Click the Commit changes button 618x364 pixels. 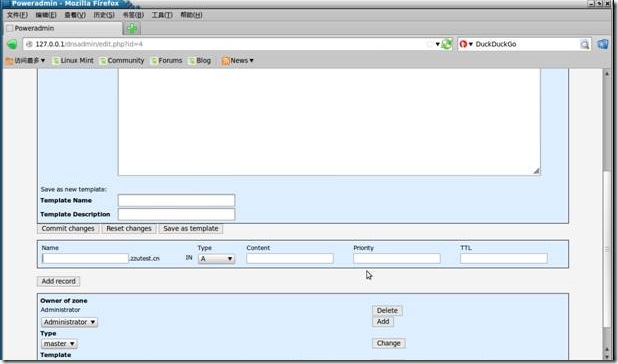68,228
